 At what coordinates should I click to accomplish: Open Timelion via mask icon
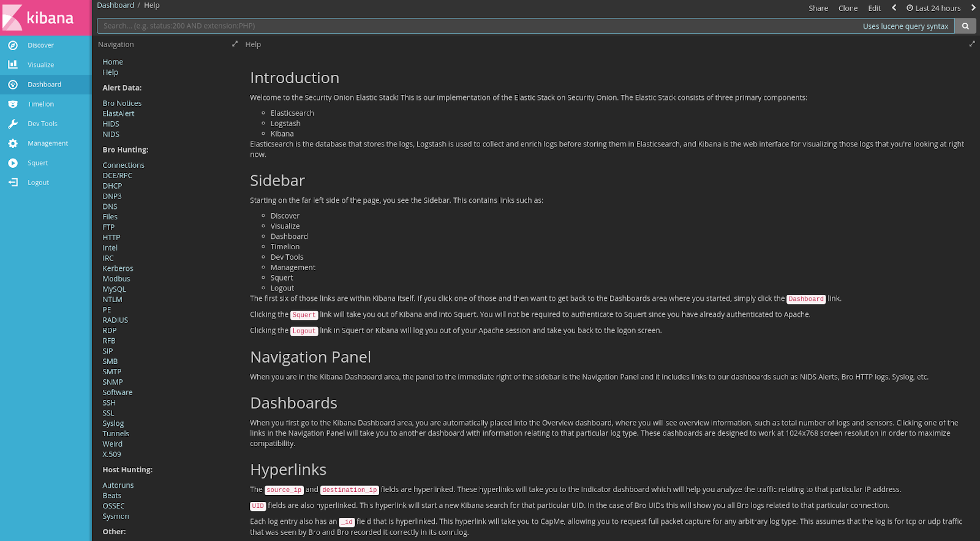point(13,104)
